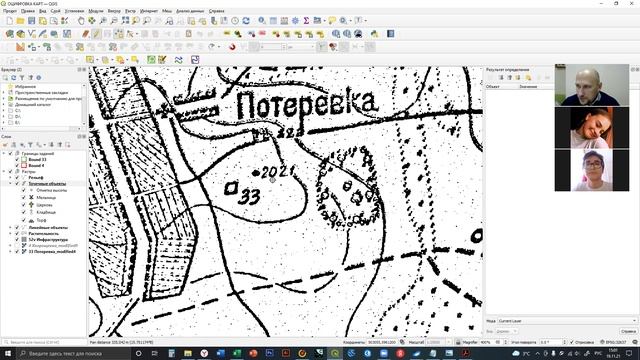The height and width of the screenshot is (360, 640).
Task: Select Избранное in Browser tree
Action: coord(25,87)
